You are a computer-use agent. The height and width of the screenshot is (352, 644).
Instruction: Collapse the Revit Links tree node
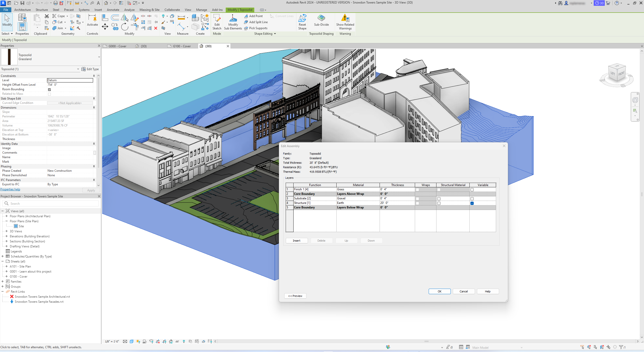[3, 292]
